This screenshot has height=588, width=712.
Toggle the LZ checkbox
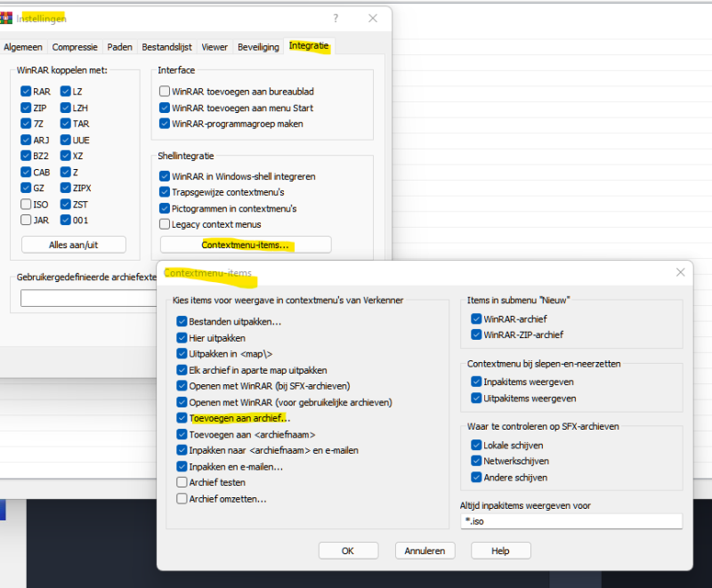[x=65, y=92]
